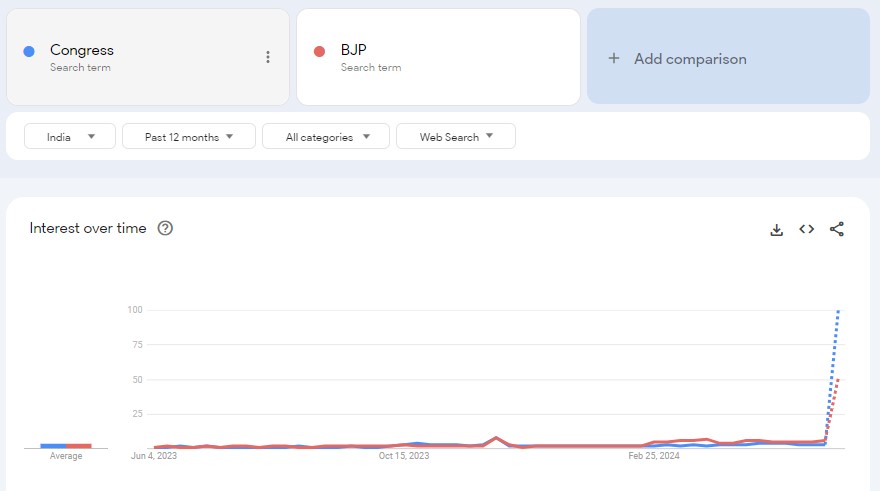Viewport: 880px width, 491px height.
Task: Open Congress term three-dot options menu
Action: click(267, 57)
